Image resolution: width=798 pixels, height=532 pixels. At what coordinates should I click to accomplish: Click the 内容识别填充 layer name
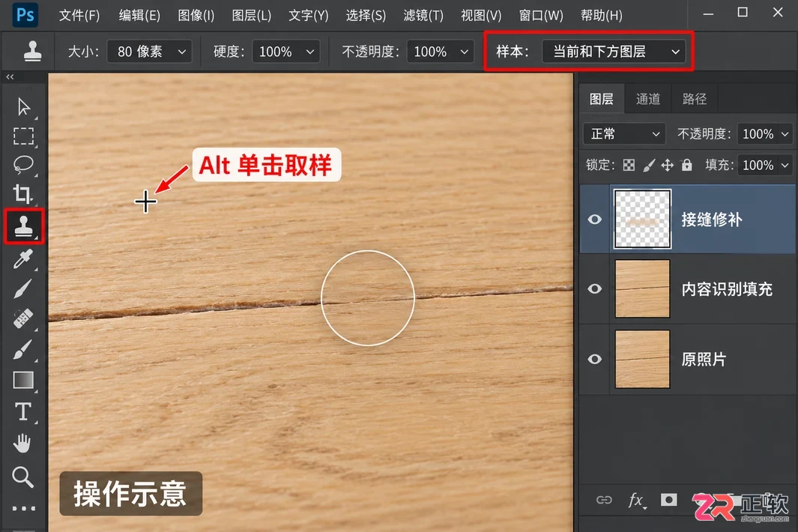tap(727, 289)
